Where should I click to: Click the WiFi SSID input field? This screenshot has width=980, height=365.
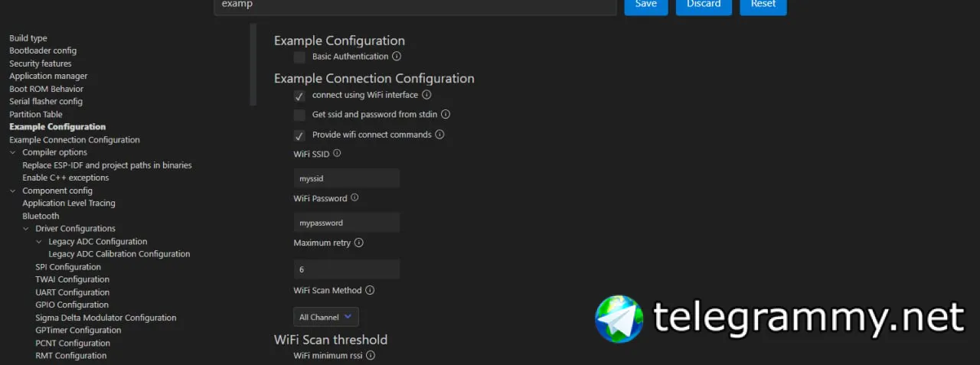point(346,178)
